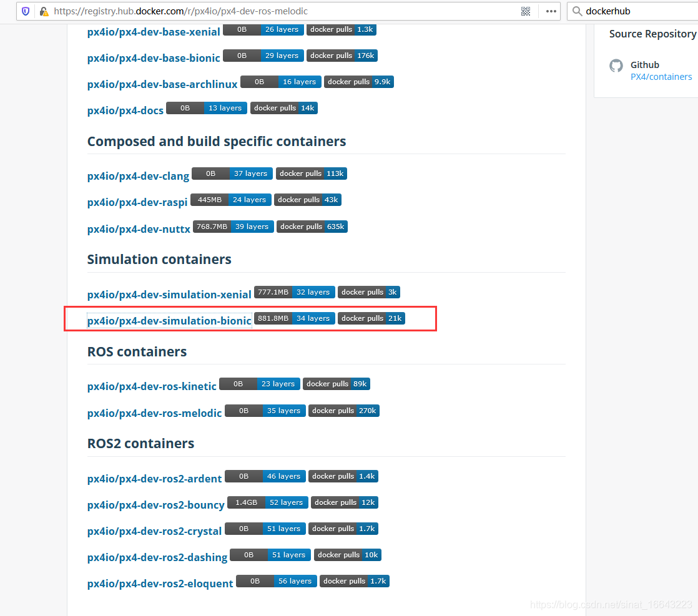Image resolution: width=698 pixels, height=616 pixels.
Task: Click the 881.8MB 34 layers badge
Action: (x=294, y=318)
